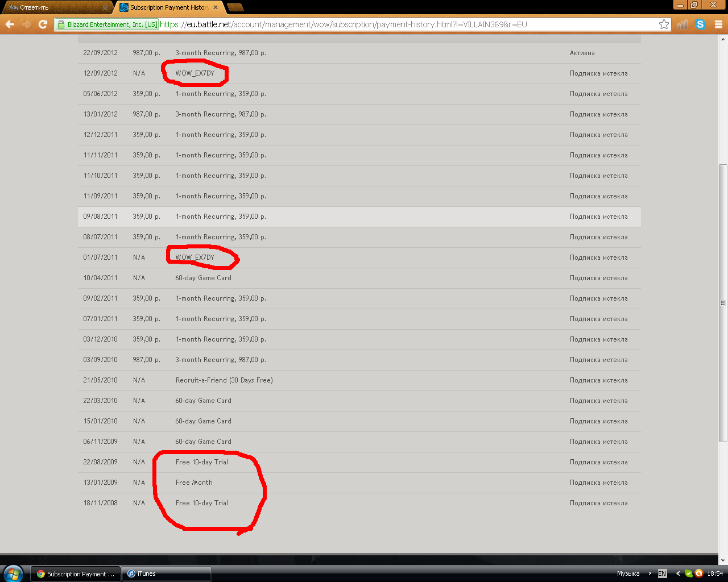
Task: Switch to iTunes in the taskbar
Action: (x=167, y=574)
